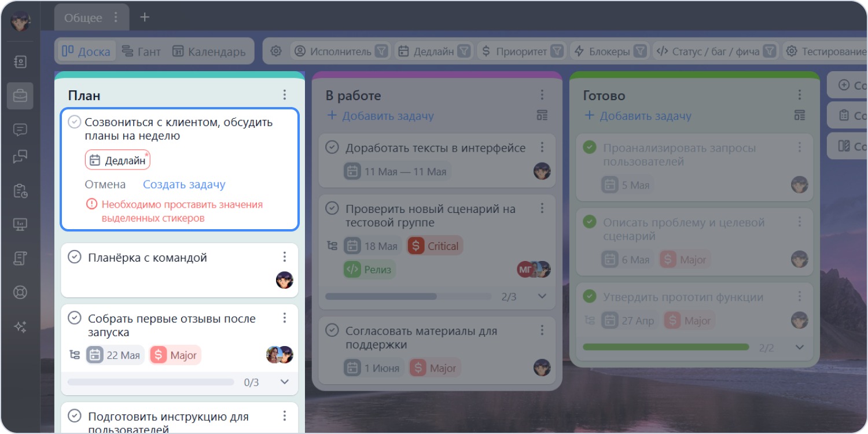868x434 pixels.
Task: Mark Планёрка с командой task as complete
Action: pos(75,257)
